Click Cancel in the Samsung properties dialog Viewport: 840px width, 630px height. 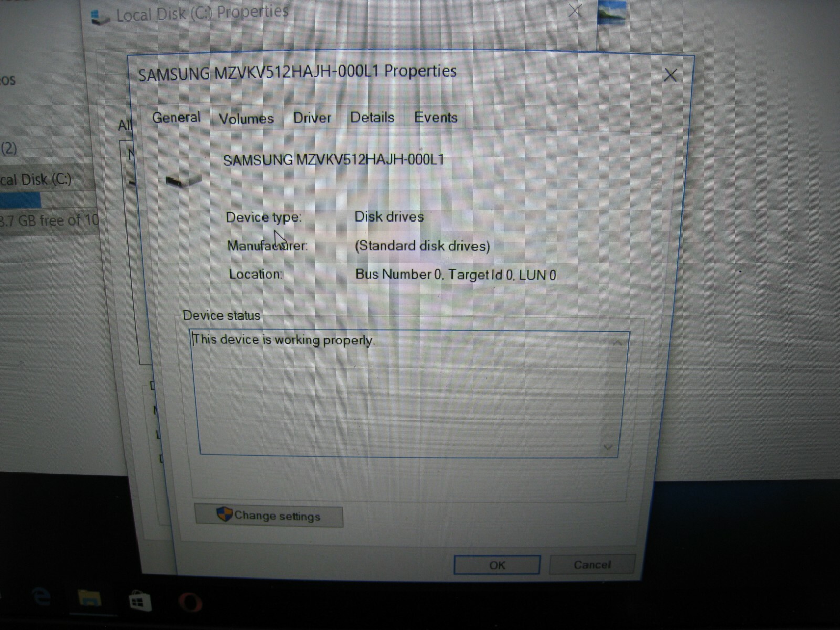coord(592,564)
